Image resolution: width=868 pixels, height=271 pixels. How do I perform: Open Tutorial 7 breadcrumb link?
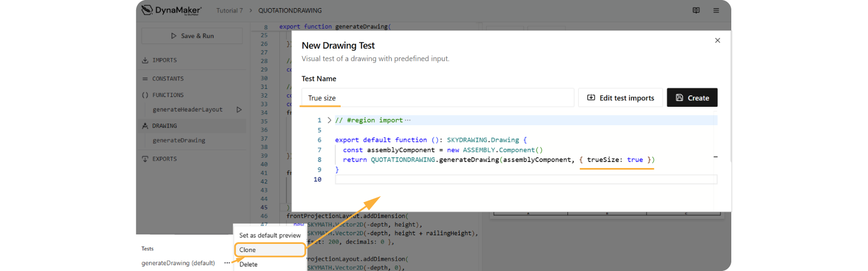click(229, 10)
